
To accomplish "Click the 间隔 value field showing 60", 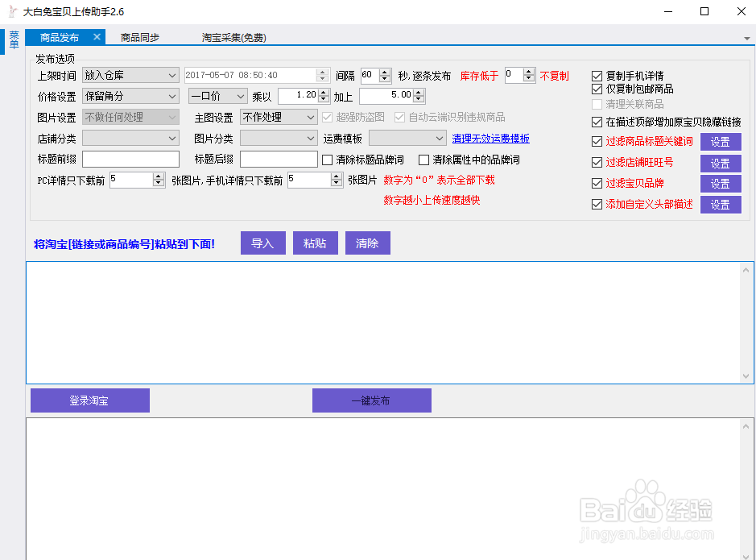I will (370, 75).
